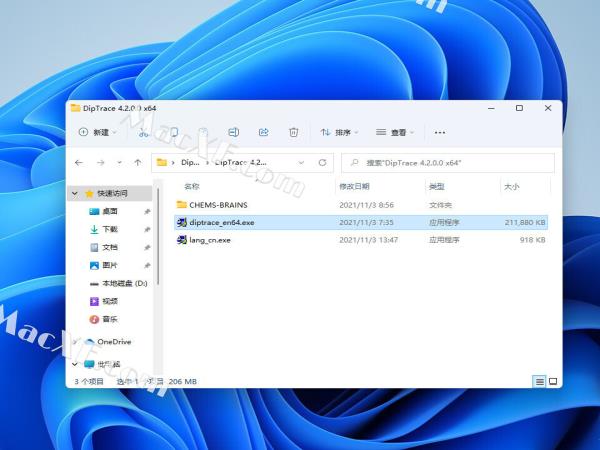
Task: Open the three-dots more options menu
Action: point(440,132)
